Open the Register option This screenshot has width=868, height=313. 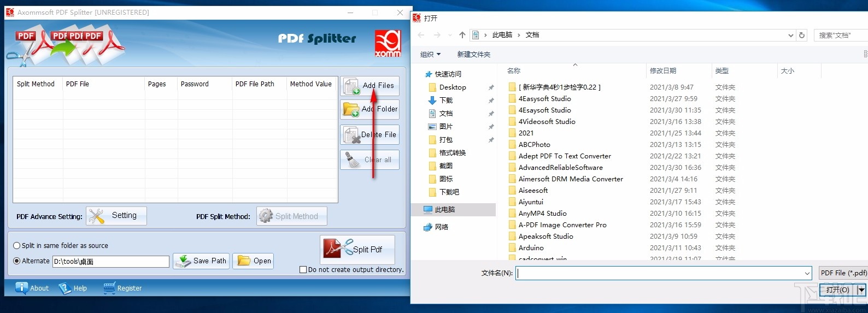click(122, 288)
